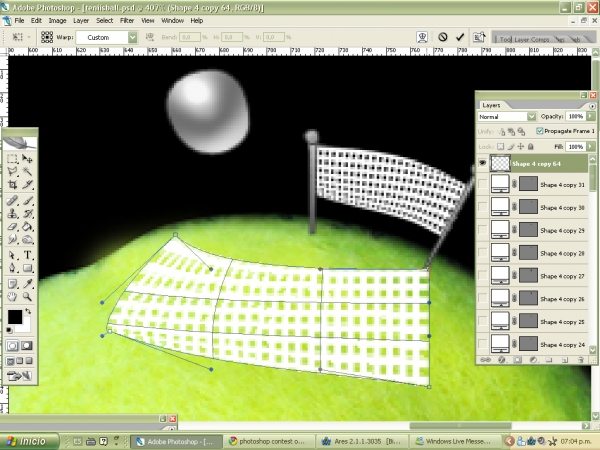The width and height of the screenshot is (600, 450).
Task: Select the Clone Stamp tool
Action: 12,214
